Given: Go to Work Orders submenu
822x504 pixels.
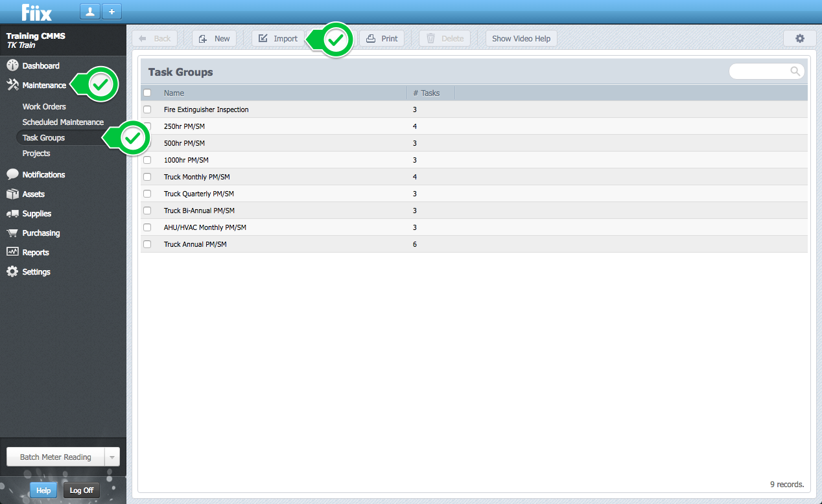Looking at the screenshot, I should [x=44, y=106].
